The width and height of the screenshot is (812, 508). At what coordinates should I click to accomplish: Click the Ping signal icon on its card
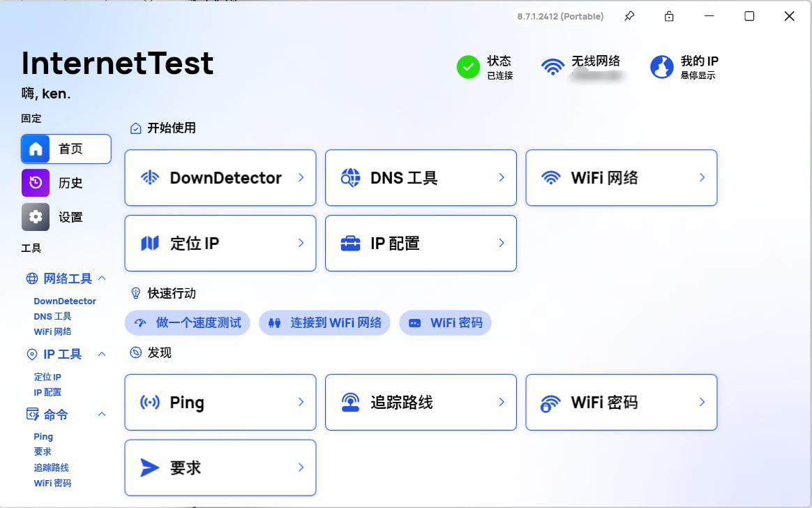pyautogui.click(x=149, y=402)
